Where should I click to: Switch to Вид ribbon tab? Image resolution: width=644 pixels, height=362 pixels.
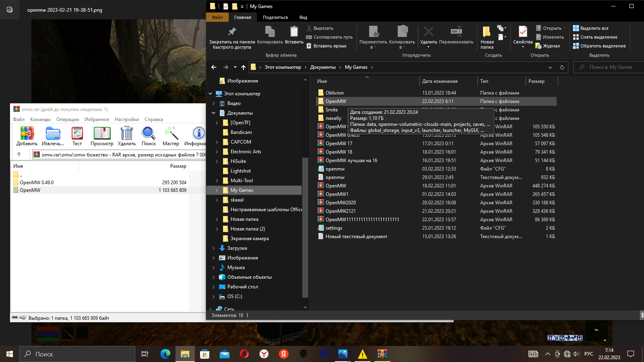(x=303, y=17)
